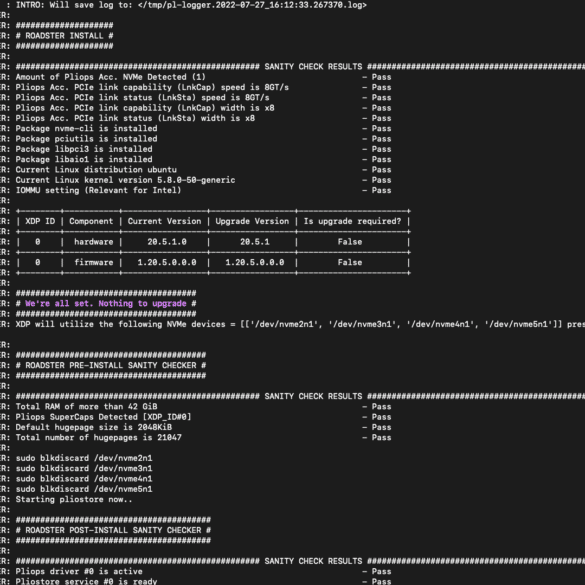Click 'Total number of hugepages is 21047' line

(x=98, y=437)
